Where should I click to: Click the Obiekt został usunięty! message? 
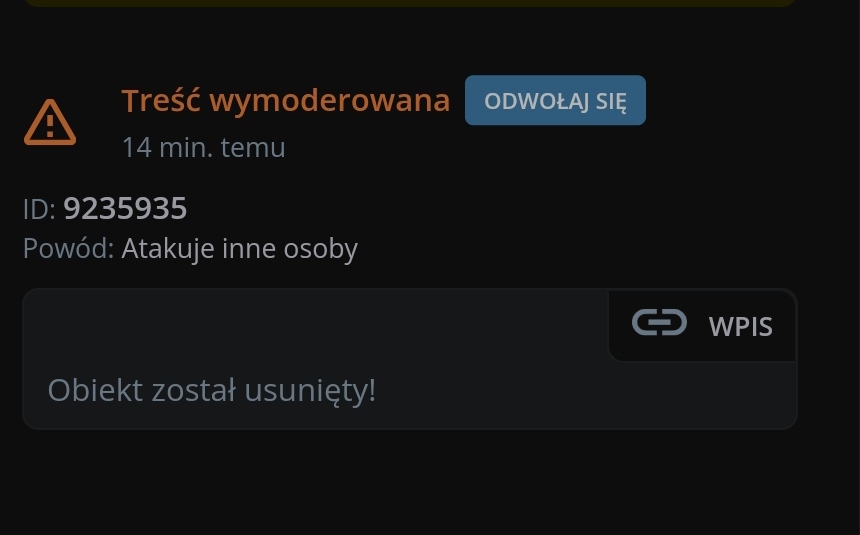(212, 391)
